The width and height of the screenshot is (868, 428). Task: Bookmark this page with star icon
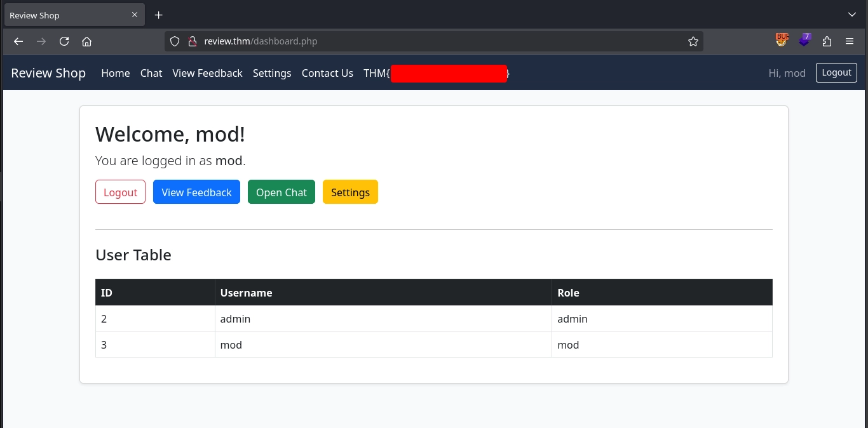click(693, 41)
